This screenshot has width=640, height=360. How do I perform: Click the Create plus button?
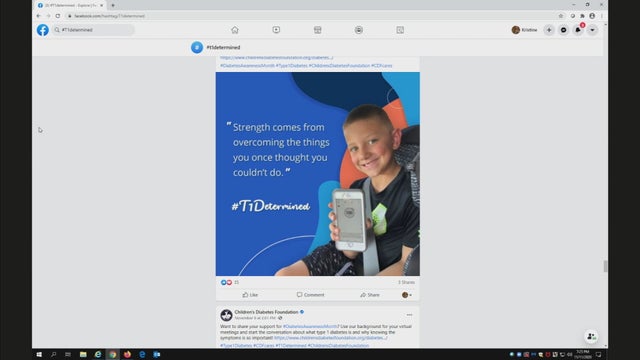pos(549,30)
